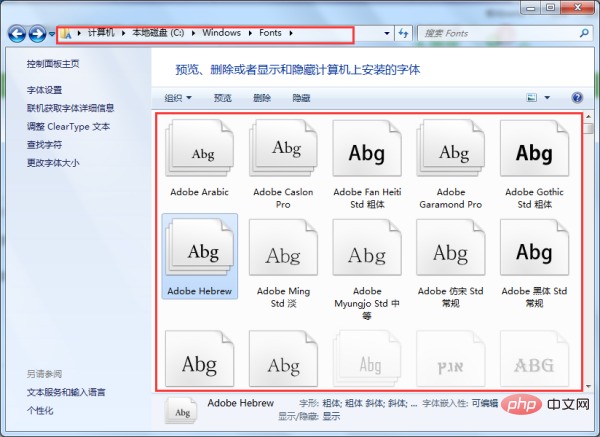The image size is (600, 437).
Task: Click the refresh button beside address bar
Action: pyautogui.click(x=403, y=34)
